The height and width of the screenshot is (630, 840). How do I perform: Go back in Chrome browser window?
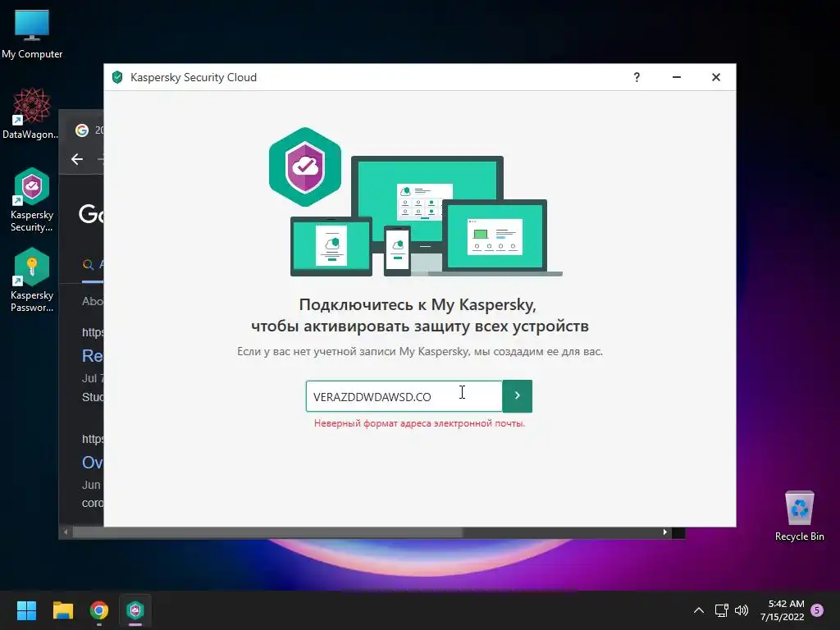(x=77, y=159)
